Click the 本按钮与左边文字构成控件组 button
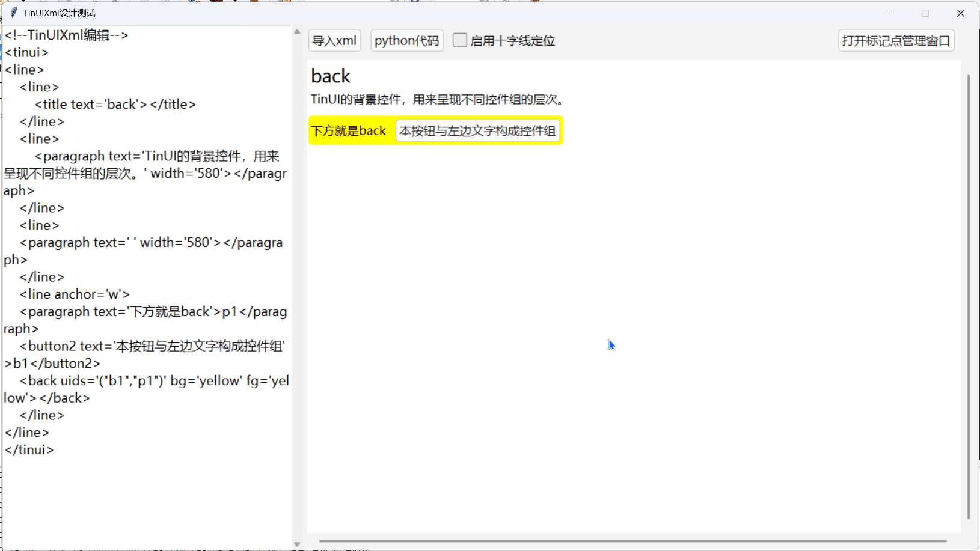The image size is (980, 551). 477,131
